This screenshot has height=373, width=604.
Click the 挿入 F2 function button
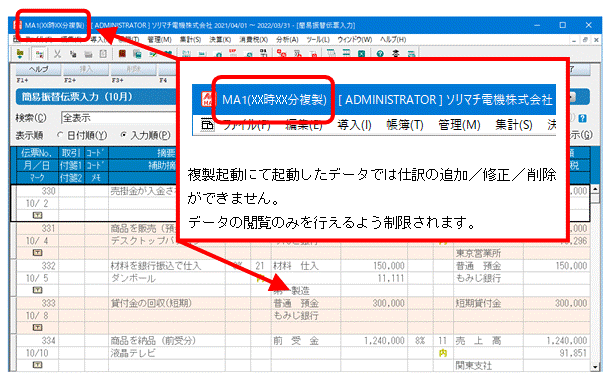tap(86, 69)
